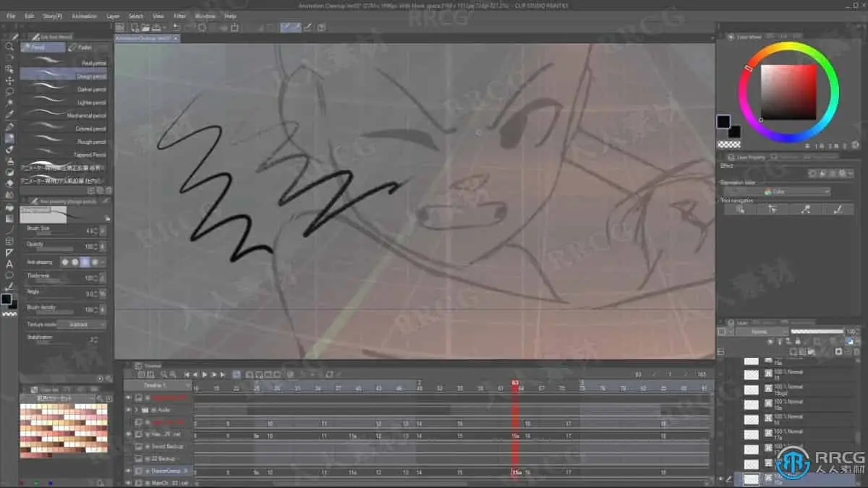Click the Undo toolbar icon
This screenshot has height=488, width=868.
(x=176, y=27)
